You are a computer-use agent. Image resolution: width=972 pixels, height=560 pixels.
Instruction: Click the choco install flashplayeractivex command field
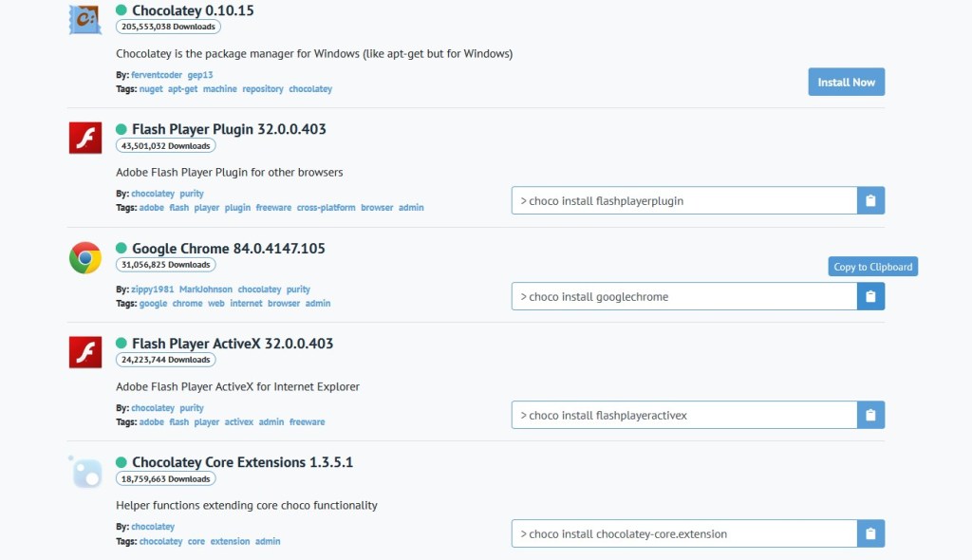[683, 416]
